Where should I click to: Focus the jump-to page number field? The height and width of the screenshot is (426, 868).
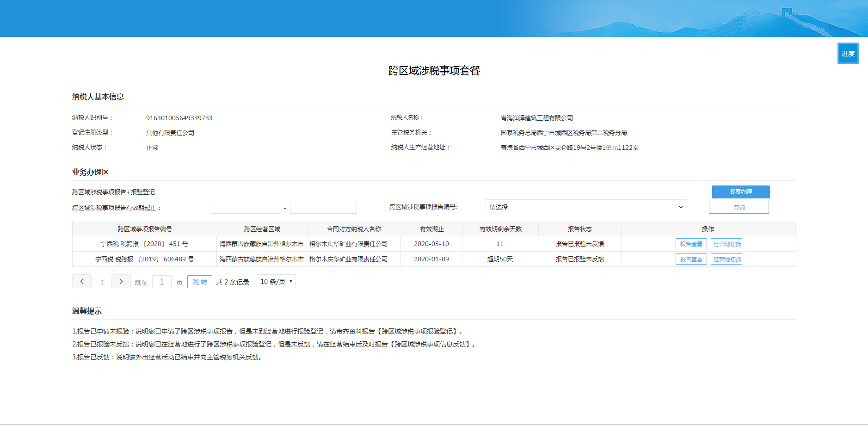(162, 282)
